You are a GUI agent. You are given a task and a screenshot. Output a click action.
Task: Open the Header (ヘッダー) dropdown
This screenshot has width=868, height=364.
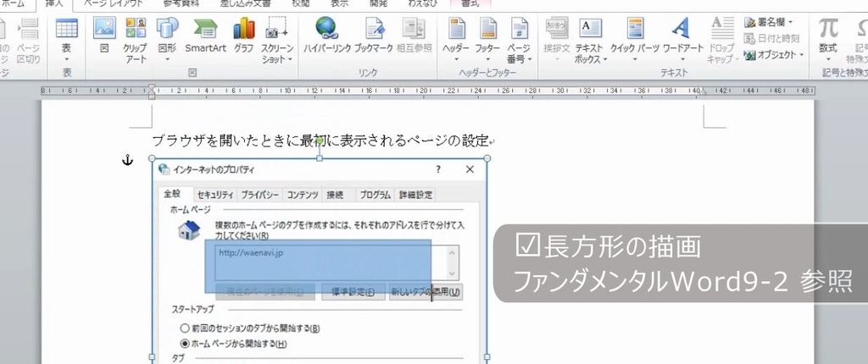[455, 40]
